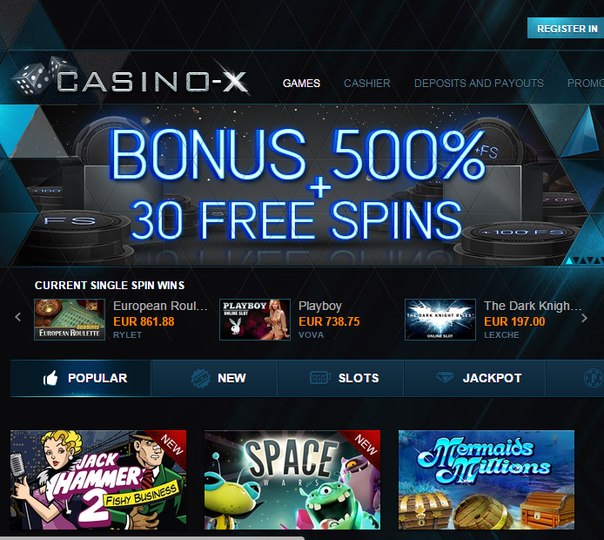
Task: Click the Register In button
Action: (x=565, y=28)
